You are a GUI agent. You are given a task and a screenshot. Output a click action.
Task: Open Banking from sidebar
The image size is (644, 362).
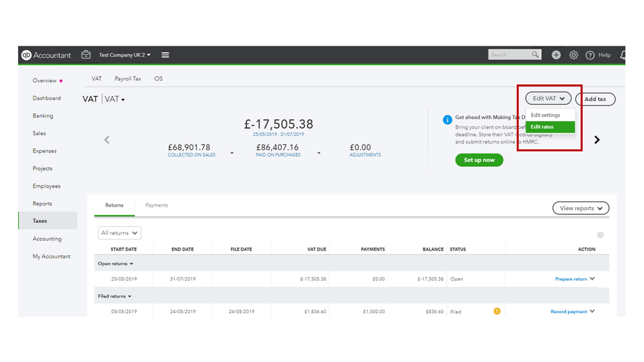coord(43,116)
